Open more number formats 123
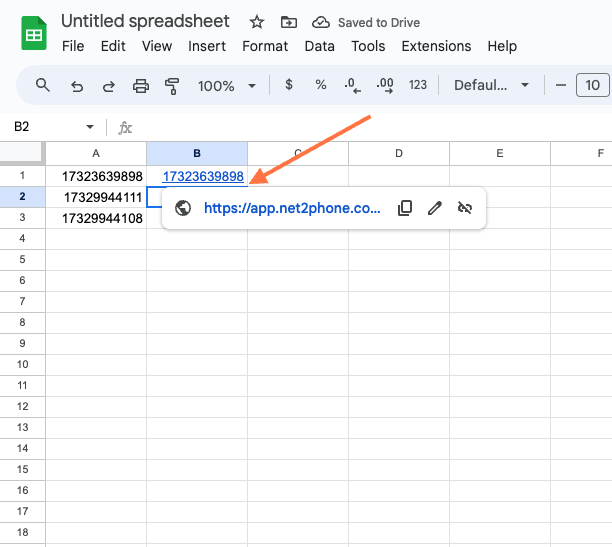The height and width of the screenshot is (547, 612). 418,85
